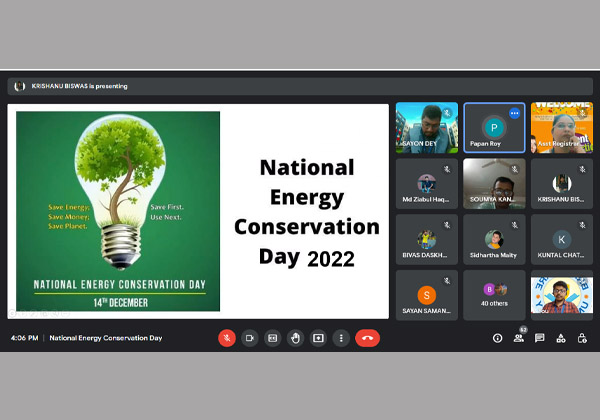The image size is (600, 420).
Task: Click muted mic icon on BIVAS DASKH tile
Action: click(x=447, y=225)
